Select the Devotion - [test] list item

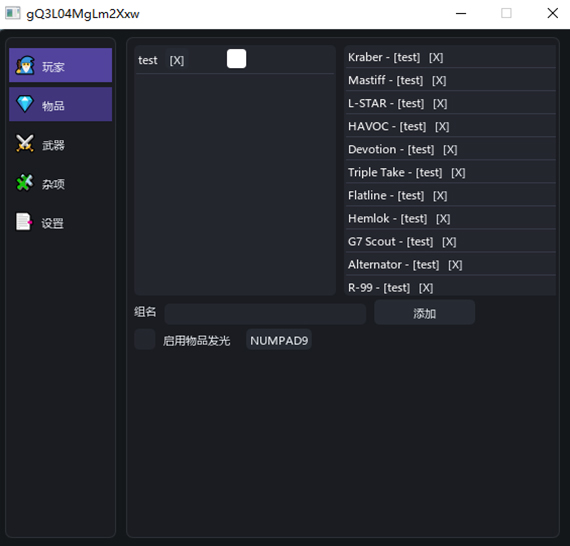[451, 149]
